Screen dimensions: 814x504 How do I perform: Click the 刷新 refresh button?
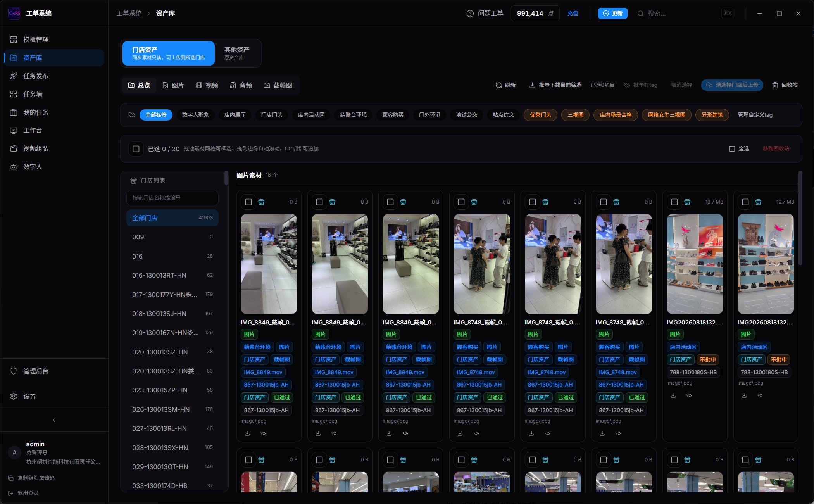coord(505,85)
